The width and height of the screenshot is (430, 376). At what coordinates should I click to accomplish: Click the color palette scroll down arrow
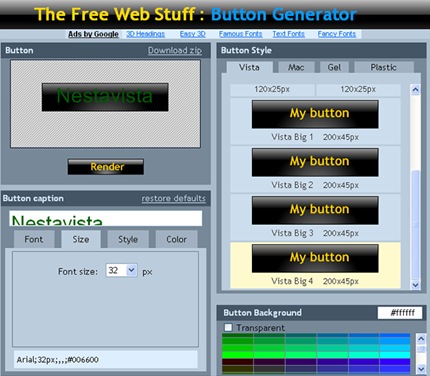pyautogui.click(x=421, y=369)
